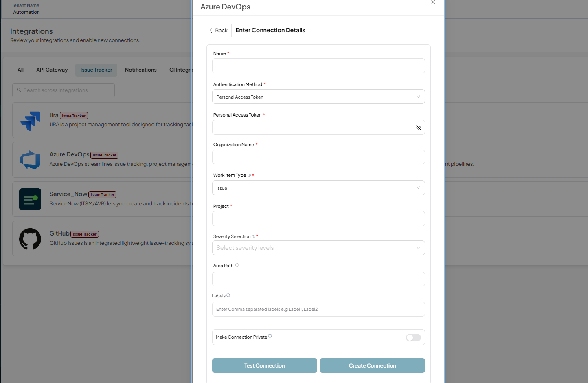Screen dimensions: 588x383
Task: Click Work Item Type info icon
Action: coord(249,175)
